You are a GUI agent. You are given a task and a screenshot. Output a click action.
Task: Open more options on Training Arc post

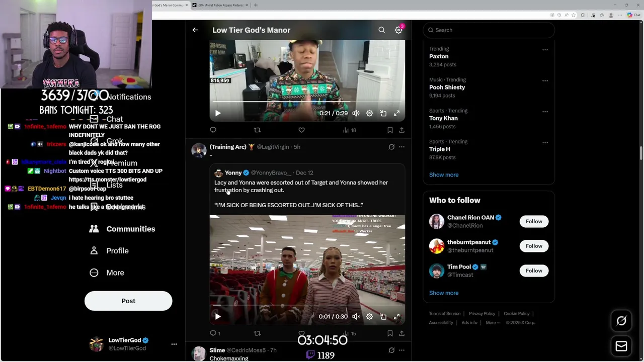pos(401,147)
